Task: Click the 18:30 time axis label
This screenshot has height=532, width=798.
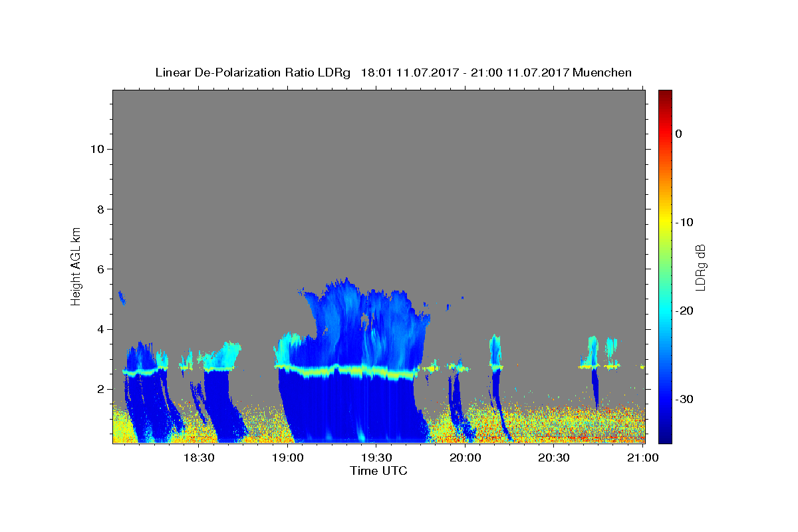Action: tap(199, 458)
